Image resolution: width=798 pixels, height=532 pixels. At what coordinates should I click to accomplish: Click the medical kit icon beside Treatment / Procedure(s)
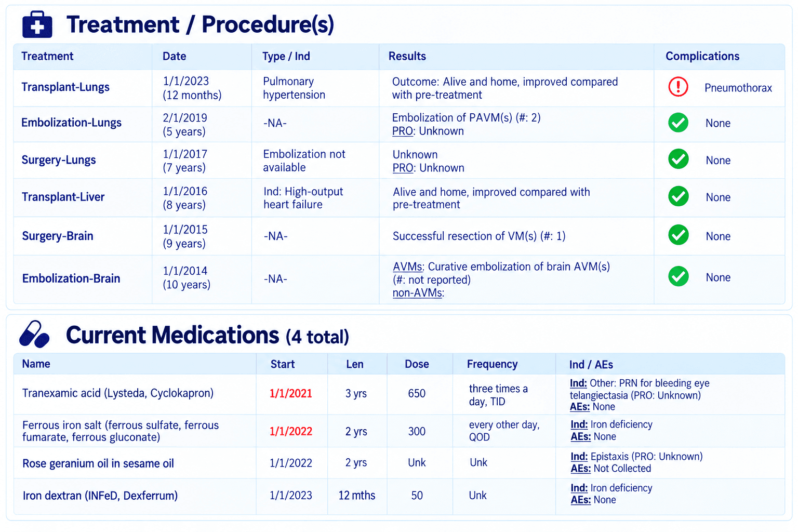[37, 24]
